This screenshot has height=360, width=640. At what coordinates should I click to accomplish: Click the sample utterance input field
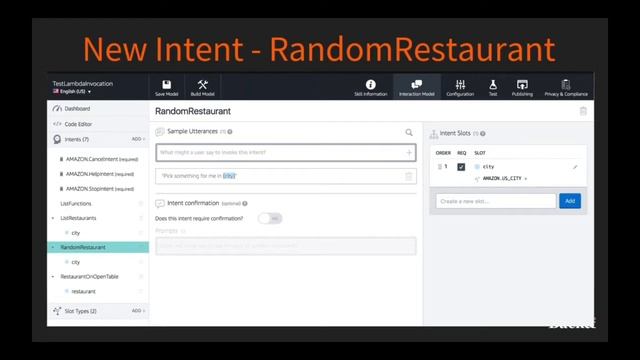click(x=286, y=153)
